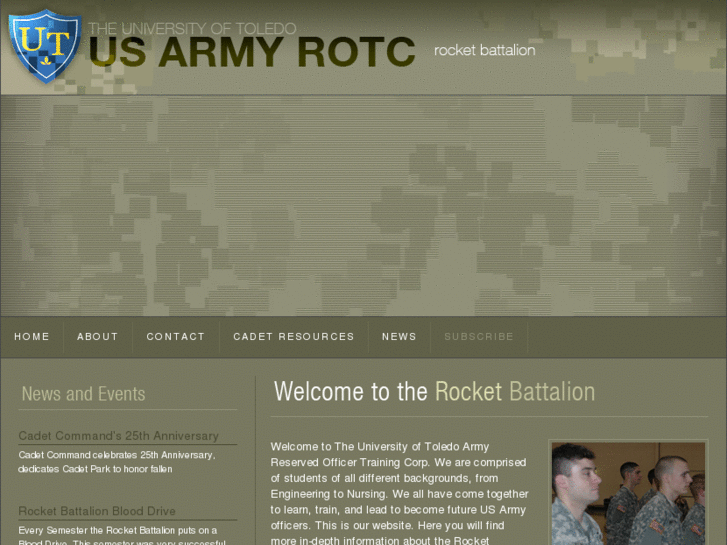Open the Cadet Command's 25th Anniversary article
This screenshot has width=727, height=545.
[119, 436]
